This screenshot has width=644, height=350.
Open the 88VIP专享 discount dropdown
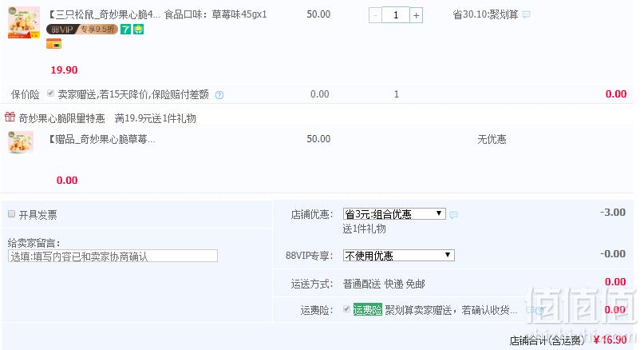coord(398,256)
